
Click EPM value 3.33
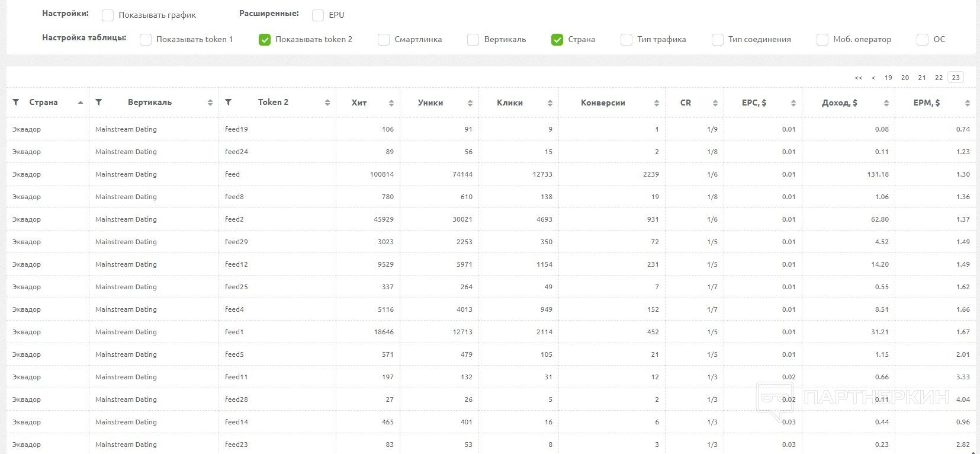tap(963, 377)
